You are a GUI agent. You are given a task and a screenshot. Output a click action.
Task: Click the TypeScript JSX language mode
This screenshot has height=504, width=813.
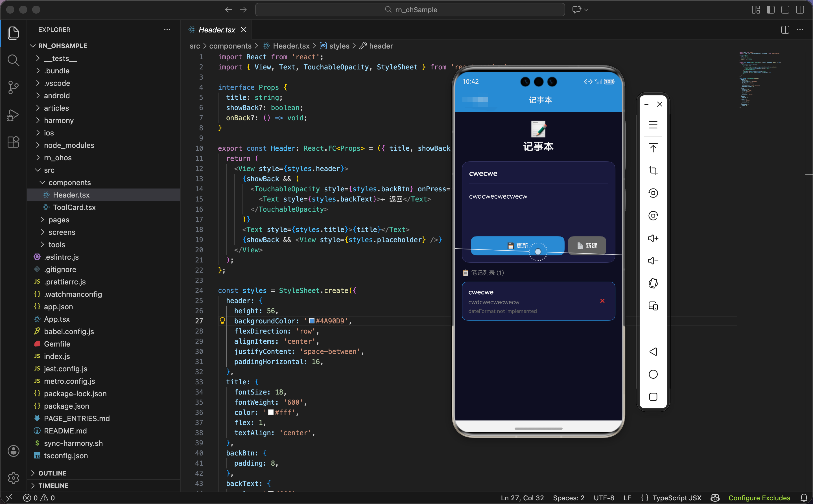point(676,497)
